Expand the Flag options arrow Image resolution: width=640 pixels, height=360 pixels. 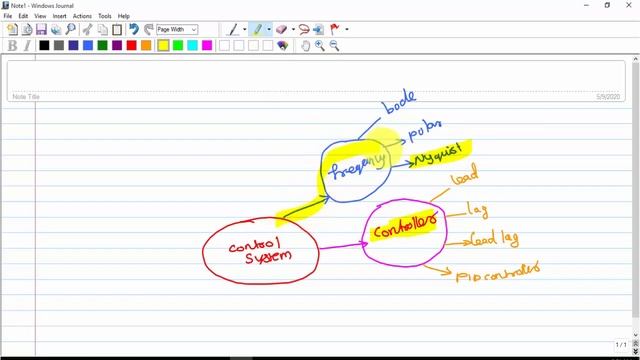coord(347,29)
